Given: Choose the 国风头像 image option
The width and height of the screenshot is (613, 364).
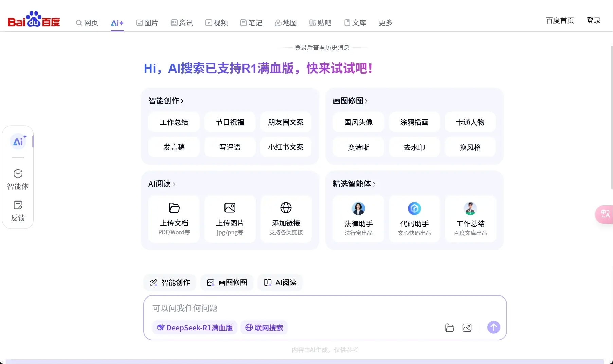Looking at the screenshot, I should [x=358, y=122].
